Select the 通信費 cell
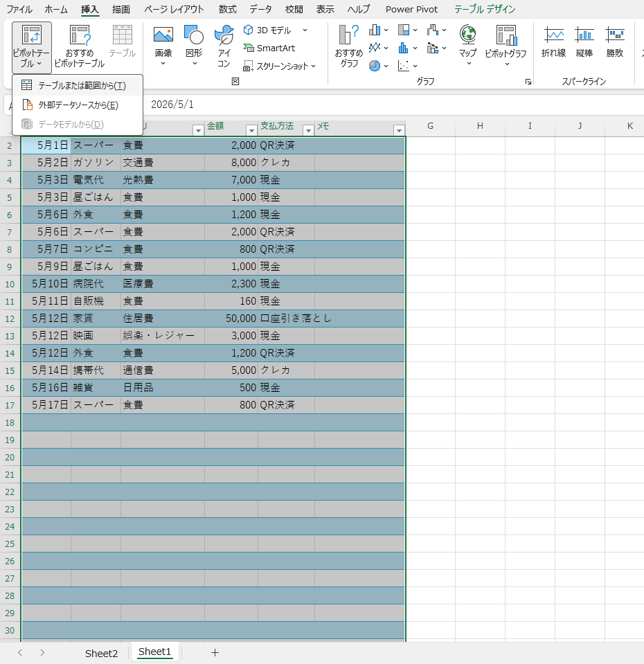 pos(163,370)
